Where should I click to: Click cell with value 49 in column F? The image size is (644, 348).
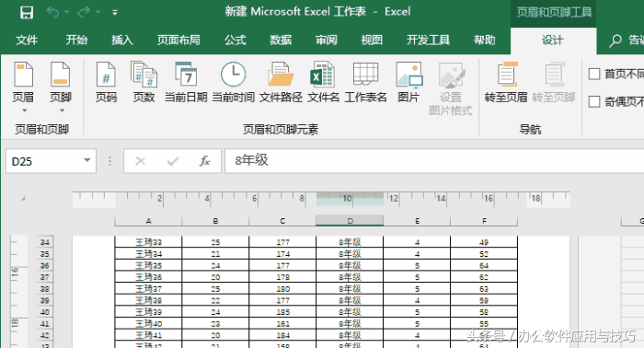(484, 242)
